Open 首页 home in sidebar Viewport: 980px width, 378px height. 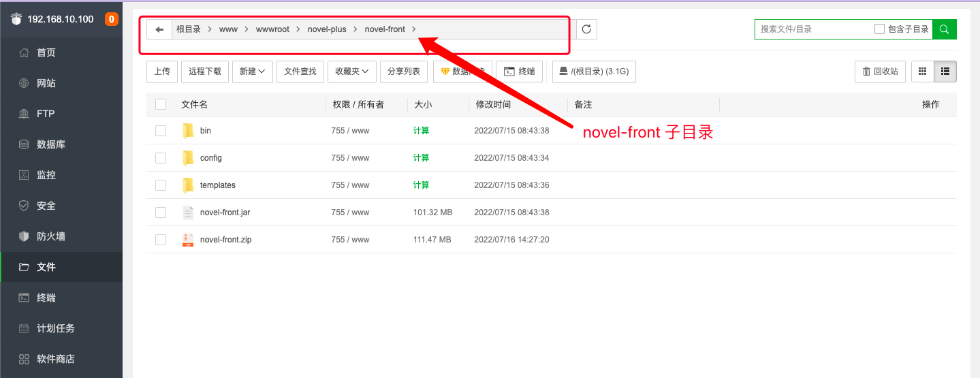[61, 52]
